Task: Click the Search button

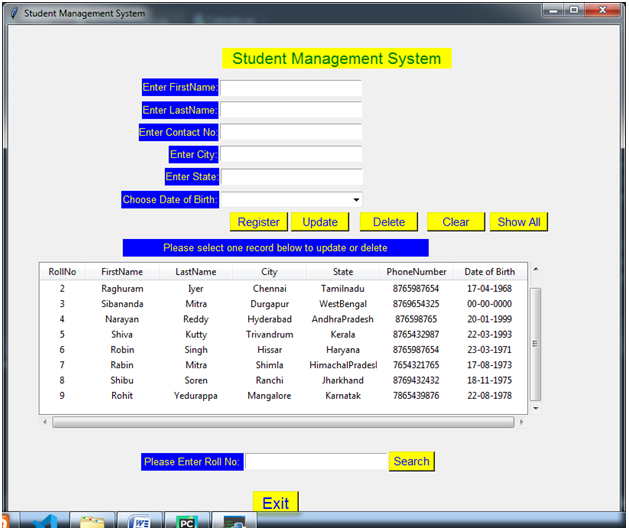Action: pos(412,461)
